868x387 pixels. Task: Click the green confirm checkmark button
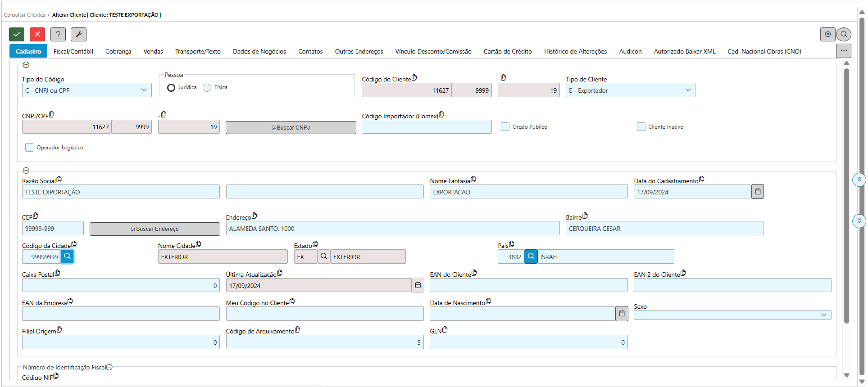[17, 34]
